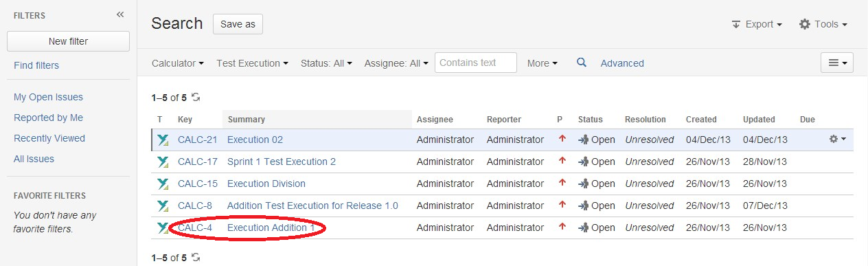Expand the Calculator project filter
This screenshot has height=266, width=868.
[x=178, y=63]
